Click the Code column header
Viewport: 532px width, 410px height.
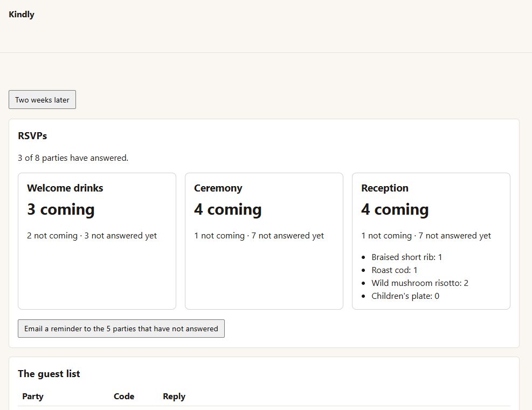(124, 397)
